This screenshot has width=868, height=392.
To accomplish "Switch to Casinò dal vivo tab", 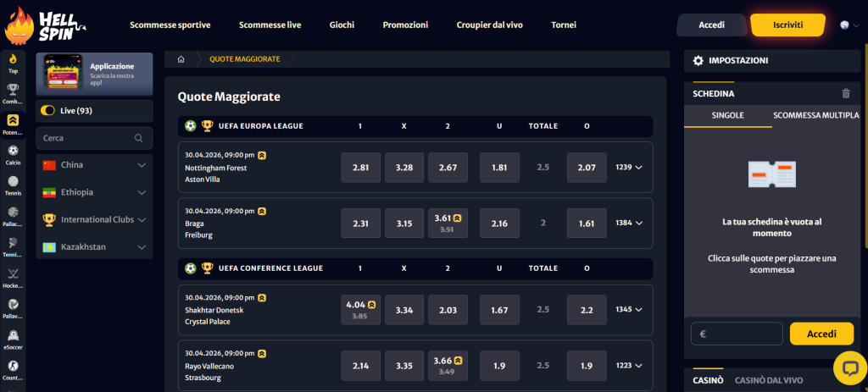I will click(769, 380).
